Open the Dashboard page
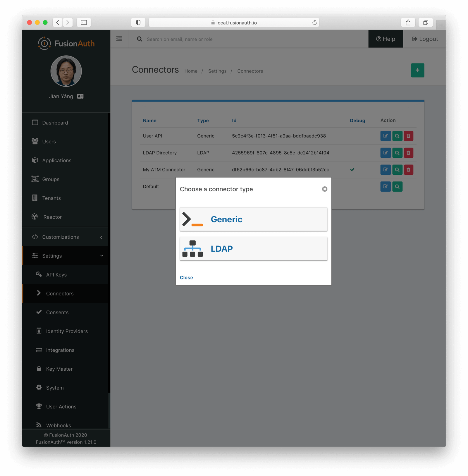The height and width of the screenshot is (476, 468). 65,123
